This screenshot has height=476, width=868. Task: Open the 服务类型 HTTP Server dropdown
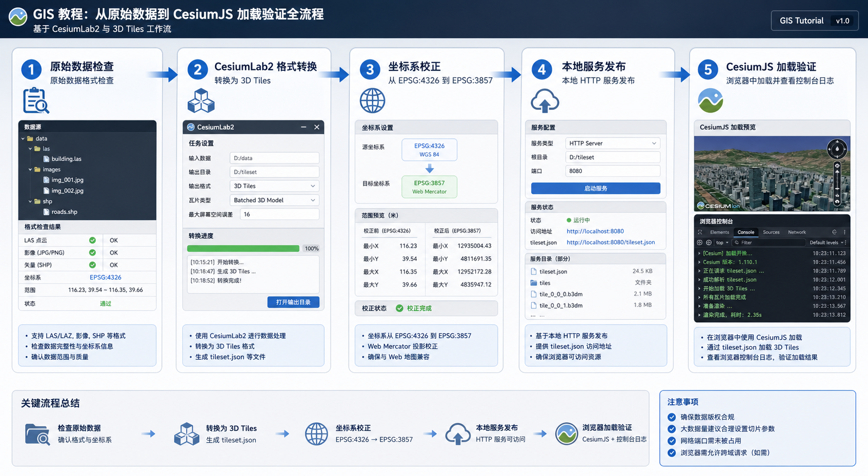[613, 143]
